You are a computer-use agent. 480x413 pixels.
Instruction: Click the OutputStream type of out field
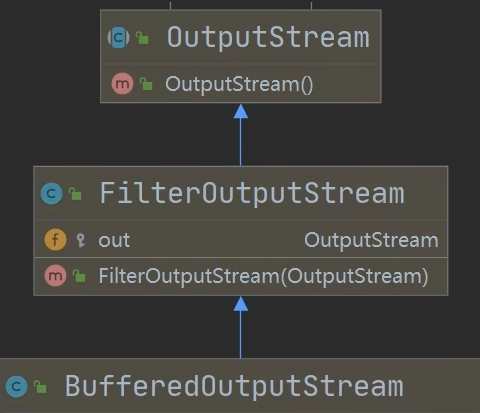tap(371, 240)
